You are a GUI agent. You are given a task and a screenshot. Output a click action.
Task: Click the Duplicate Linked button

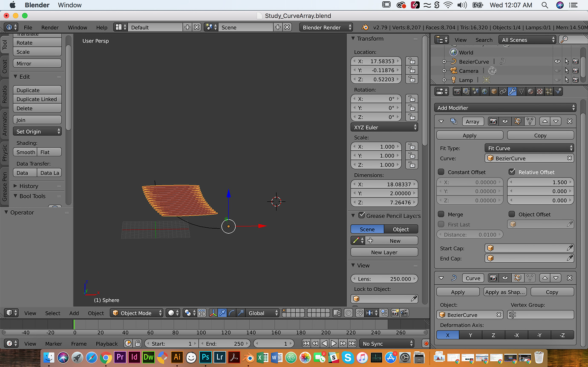click(37, 99)
